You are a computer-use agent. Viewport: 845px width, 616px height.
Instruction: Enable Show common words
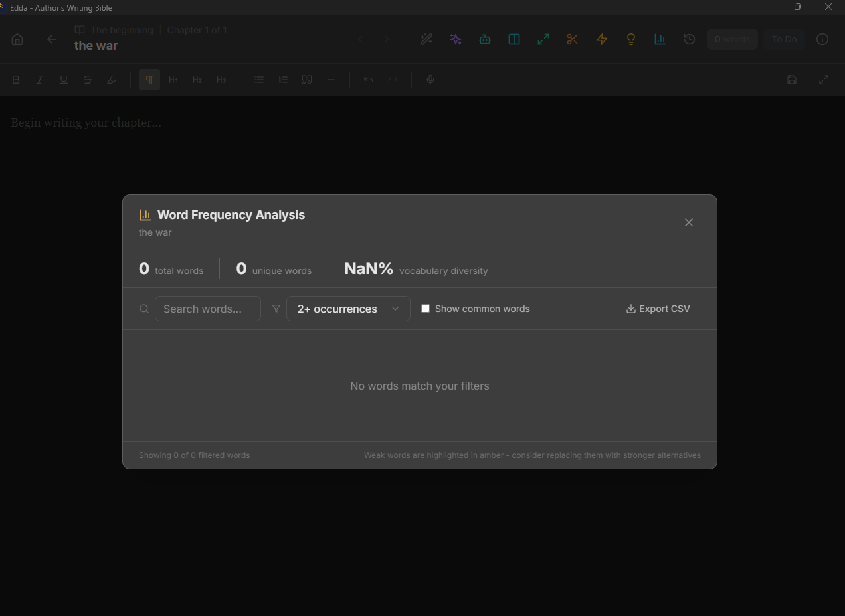pos(425,308)
